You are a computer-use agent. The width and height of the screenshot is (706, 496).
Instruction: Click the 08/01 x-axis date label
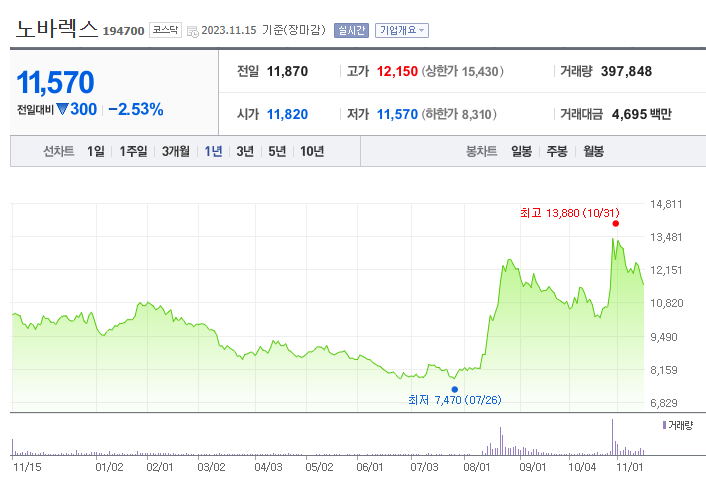[477, 467]
